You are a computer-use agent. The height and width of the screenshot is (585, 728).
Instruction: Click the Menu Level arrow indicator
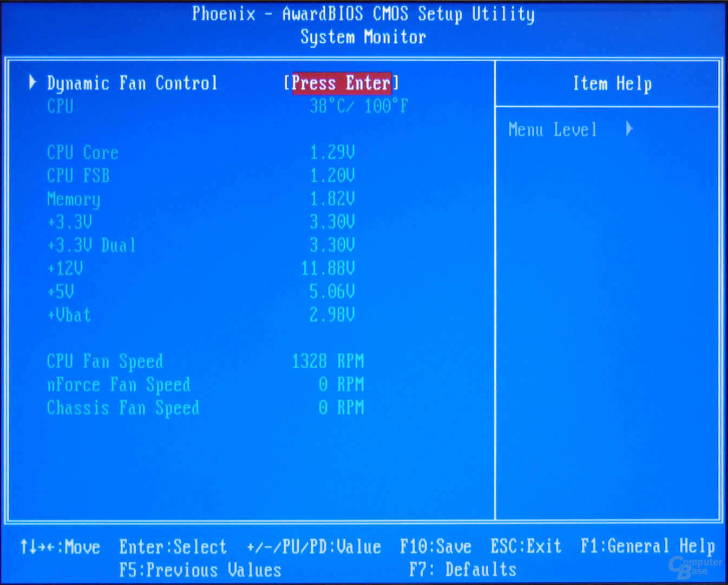pos(629,129)
